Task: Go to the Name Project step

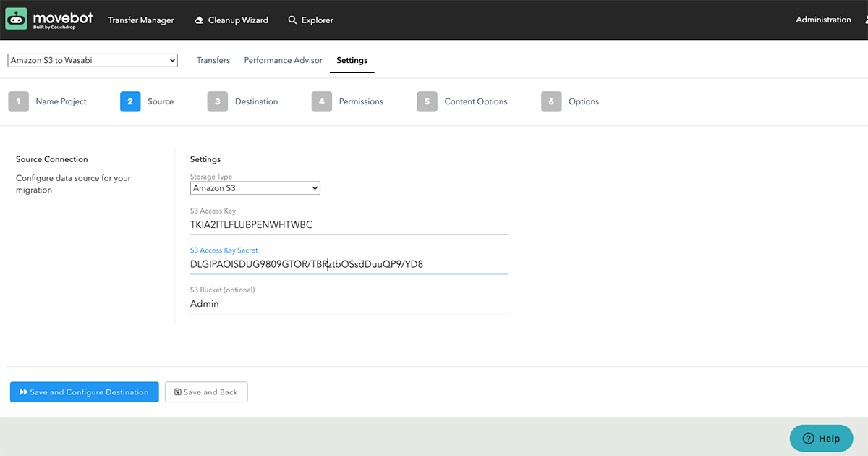Action: coord(61,101)
